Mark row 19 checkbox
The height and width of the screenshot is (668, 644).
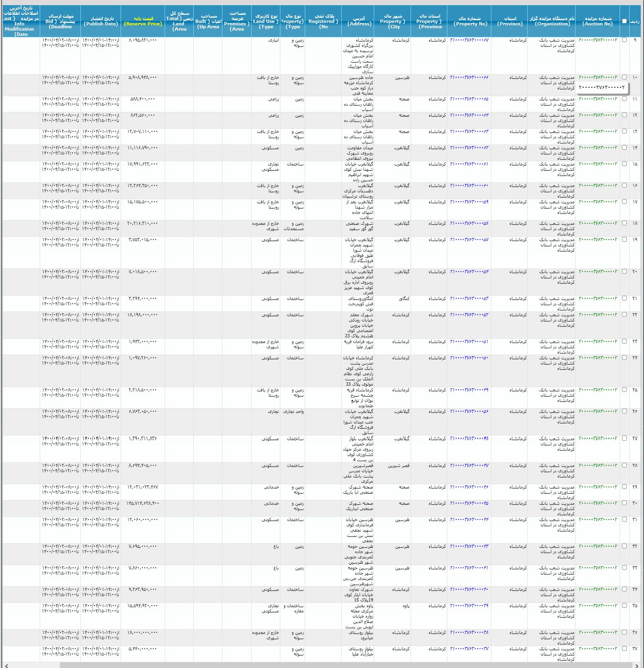click(x=624, y=240)
